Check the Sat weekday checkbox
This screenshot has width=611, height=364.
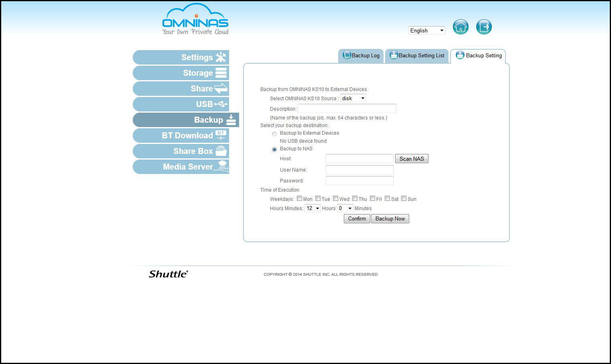(x=387, y=198)
